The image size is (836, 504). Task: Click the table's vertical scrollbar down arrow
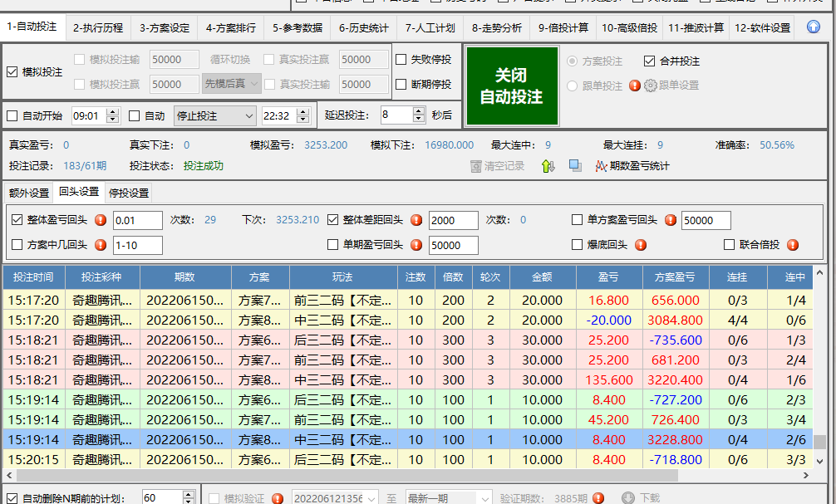819,462
